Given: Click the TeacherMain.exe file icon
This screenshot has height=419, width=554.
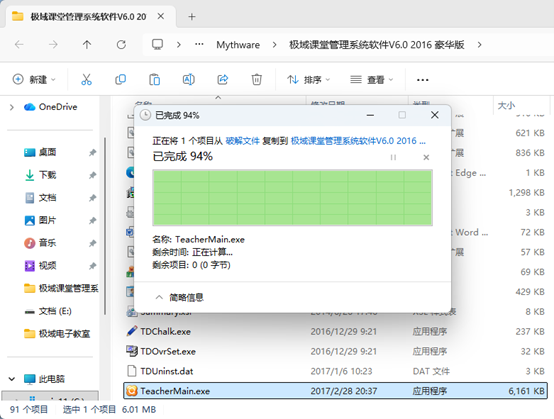Looking at the screenshot, I should [x=131, y=391].
